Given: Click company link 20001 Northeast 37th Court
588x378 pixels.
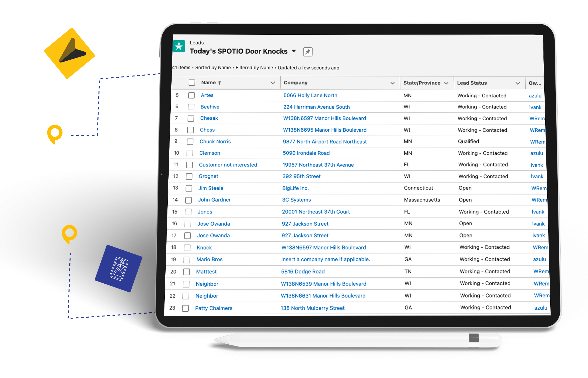Looking at the screenshot, I should click(x=316, y=212).
